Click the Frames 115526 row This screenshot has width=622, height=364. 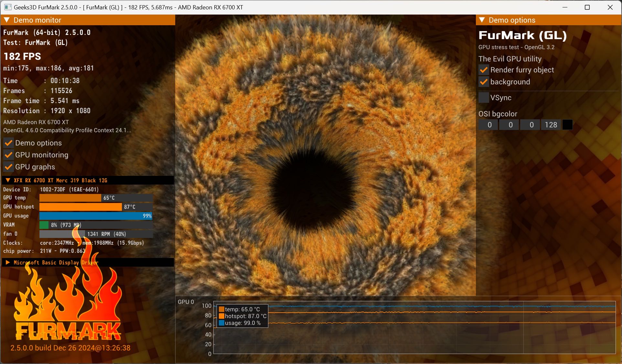click(x=38, y=91)
